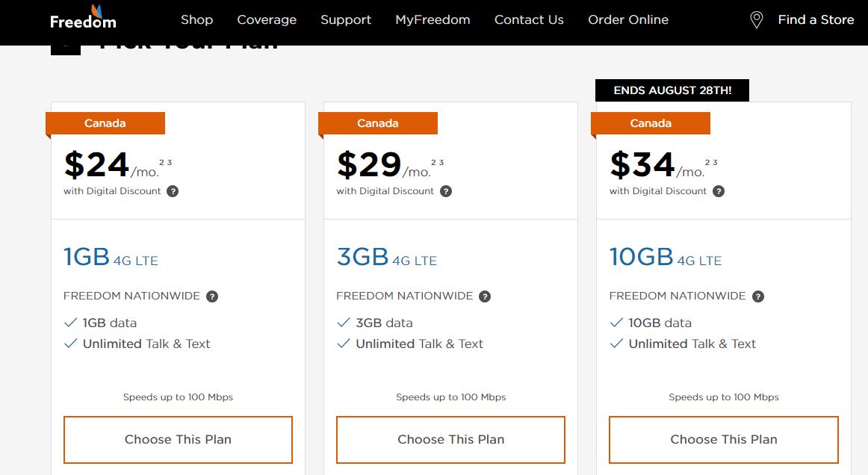Open Digital Discount help on the $24 plan
The width and height of the screenshot is (868, 475).
173,190
